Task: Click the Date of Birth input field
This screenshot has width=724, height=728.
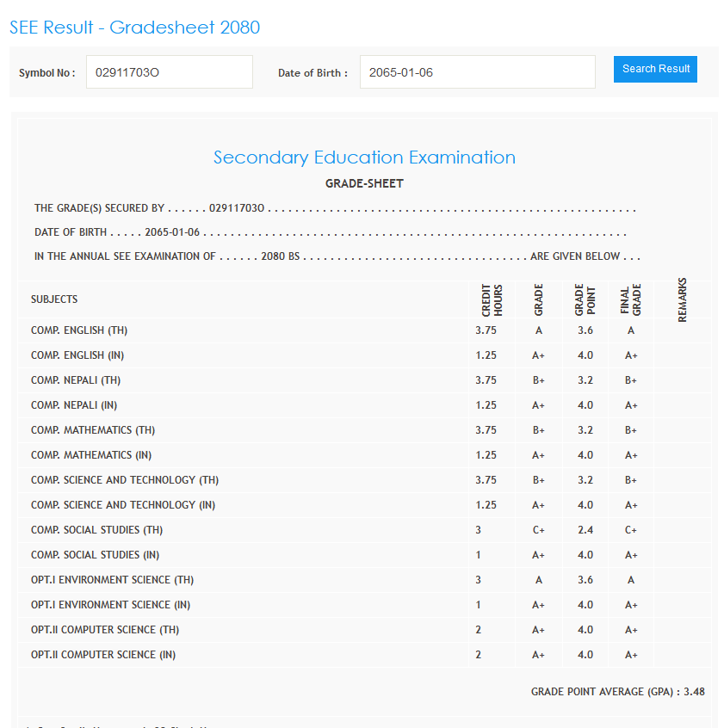Action: click(x=477, y=72)
